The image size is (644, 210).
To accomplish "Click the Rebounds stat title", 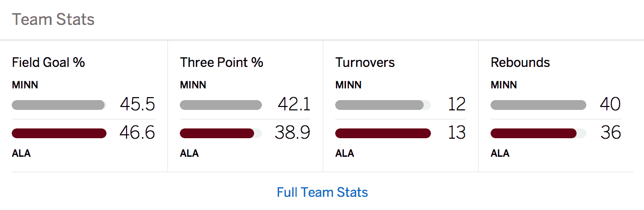I will (x=520, y=63).
